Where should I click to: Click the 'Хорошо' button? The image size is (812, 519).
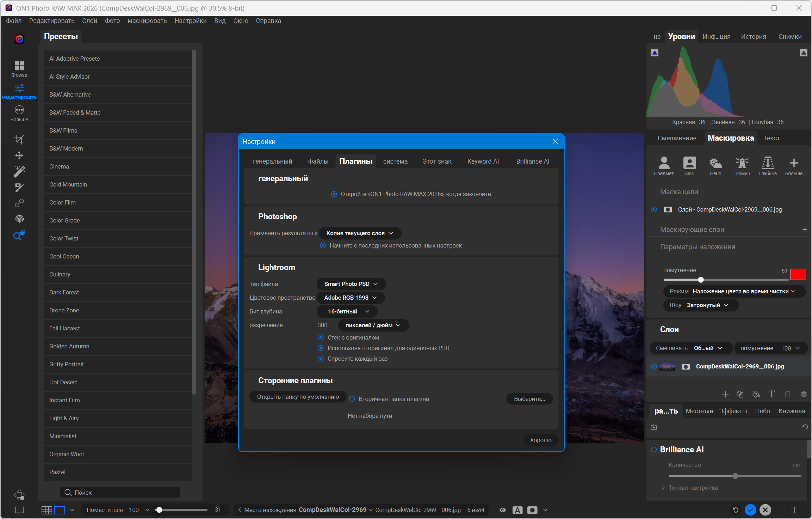[x=540, y=440]
